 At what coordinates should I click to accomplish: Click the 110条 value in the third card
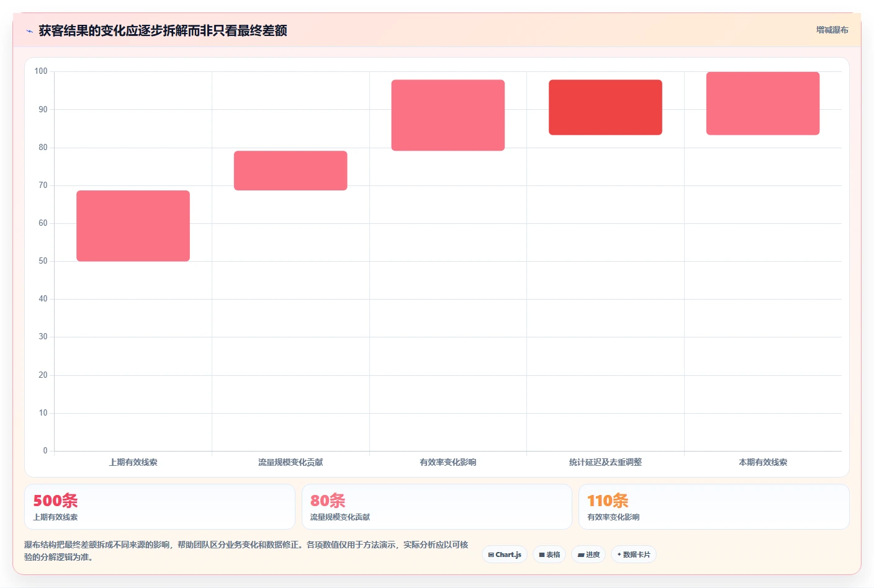point(608,501)
